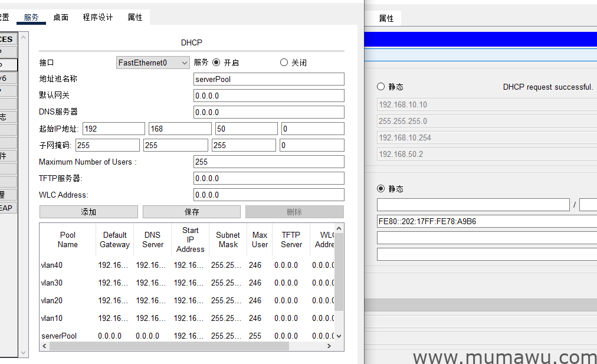
Task: Click the serverPool address pool name field
Action: click(268, 79)
